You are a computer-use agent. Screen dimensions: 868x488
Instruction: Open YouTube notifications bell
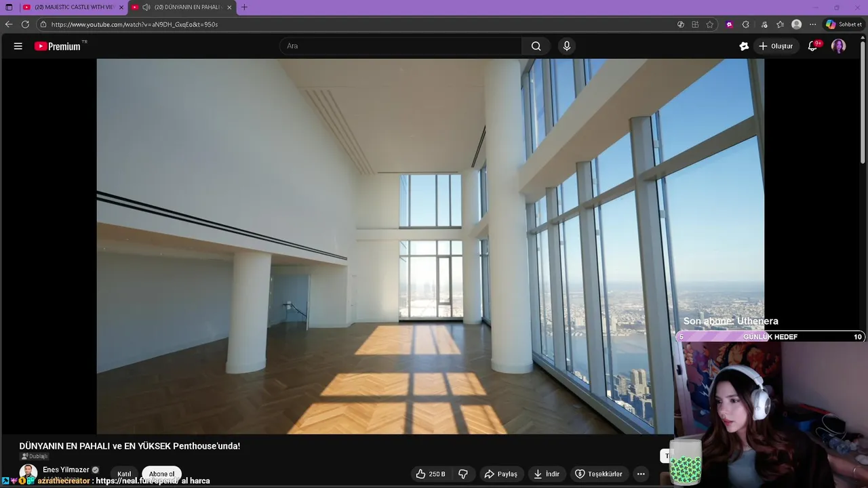click(813, 46)
